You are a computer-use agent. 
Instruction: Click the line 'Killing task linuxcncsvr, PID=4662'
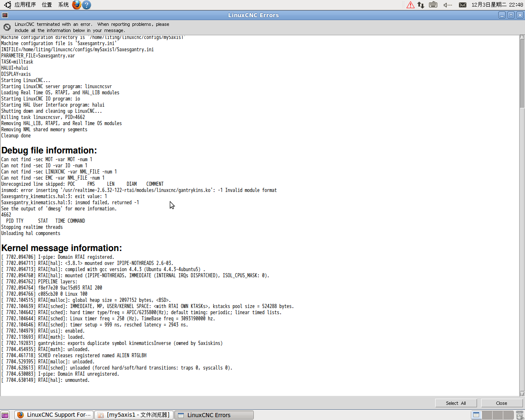(43, 117)
